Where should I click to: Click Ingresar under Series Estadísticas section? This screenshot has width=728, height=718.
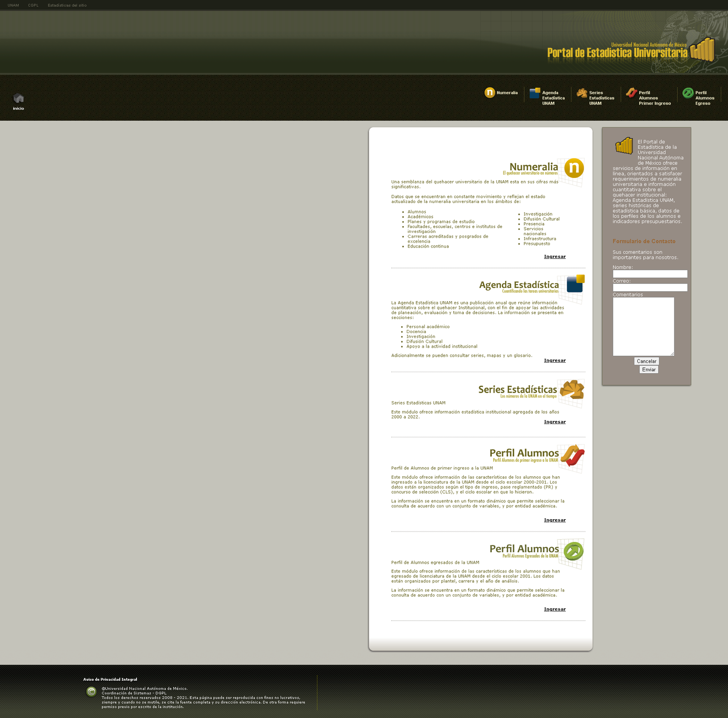coord(555,422)
